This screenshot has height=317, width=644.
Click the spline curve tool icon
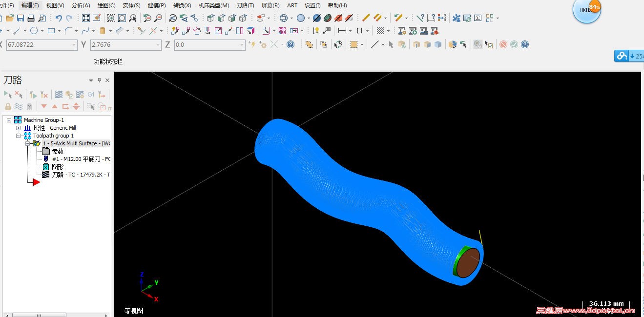point(85,31)
